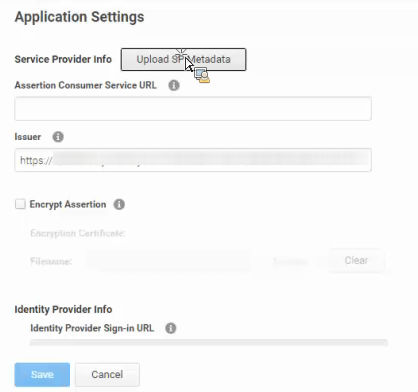Click the Application Settings heading
The image size is (418, 392).
[79, 17]
